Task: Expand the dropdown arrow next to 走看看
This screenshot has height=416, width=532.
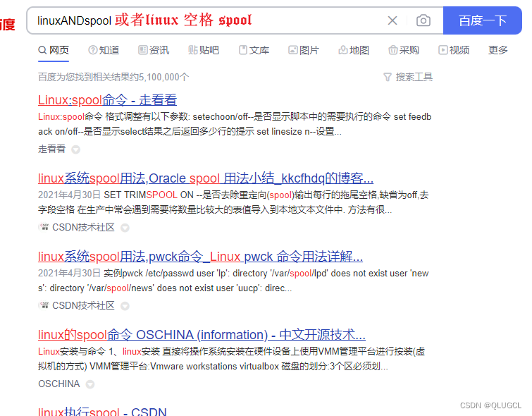Action: 75,149
